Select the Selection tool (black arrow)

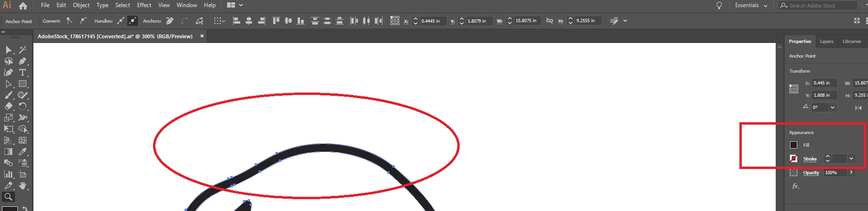tap(8, 50)
